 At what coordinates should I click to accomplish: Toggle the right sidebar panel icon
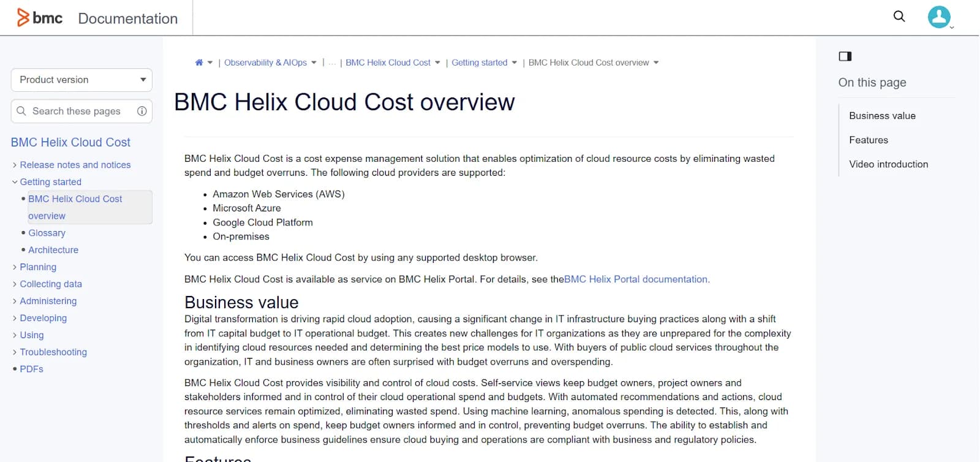pos(845,56)
